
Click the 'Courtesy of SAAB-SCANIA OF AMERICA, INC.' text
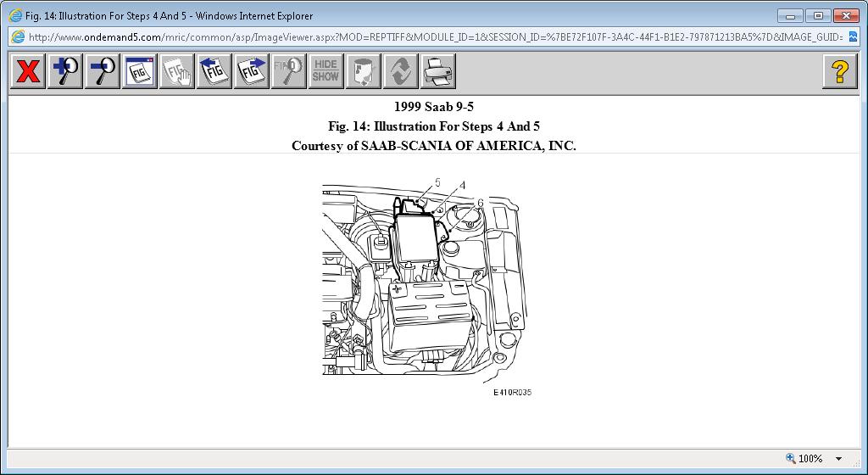434,146
